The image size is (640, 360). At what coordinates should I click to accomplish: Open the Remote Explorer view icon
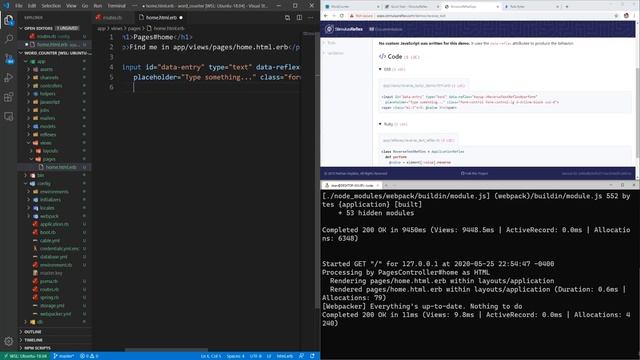point(9,117)
